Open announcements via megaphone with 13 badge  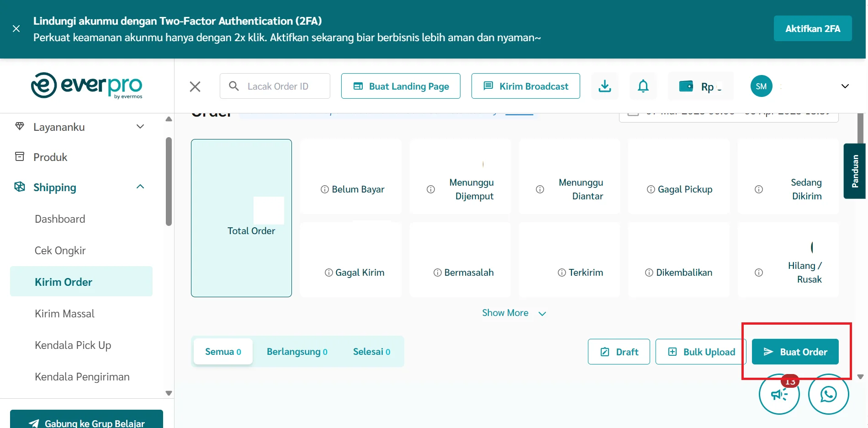pos(779,394)
